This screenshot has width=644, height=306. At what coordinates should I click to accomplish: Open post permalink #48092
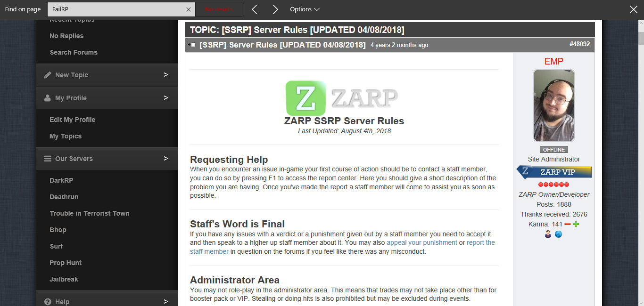[579, 44]
